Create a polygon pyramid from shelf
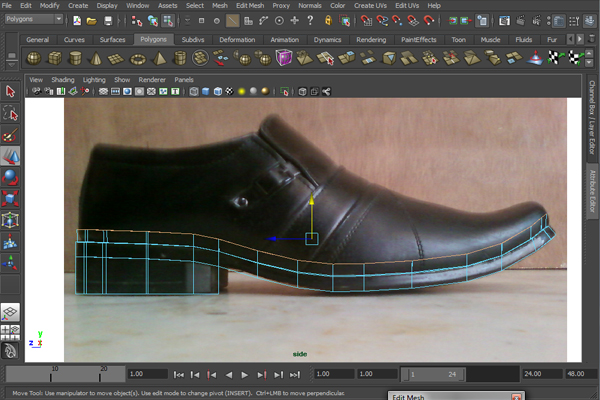This screenshot has height=400, width=600. [159, 58]
